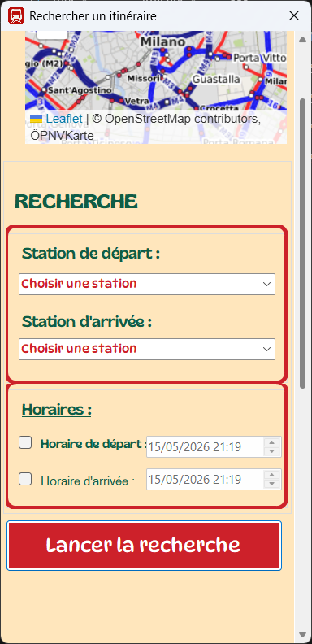Open the Station d'arrivée dropdown
The height and width of the screenshot is (644, 312).
147,349
